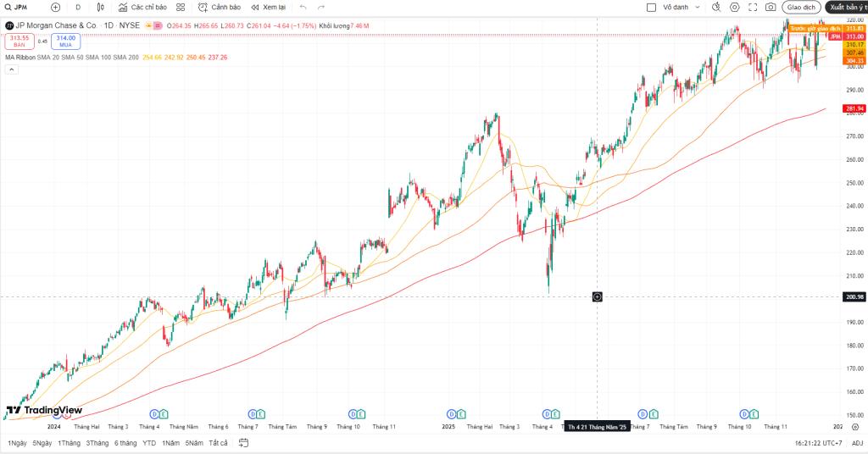The image size is (868, 454).
Task: Open chart settings hexagon icon
Action: (734, 7)
